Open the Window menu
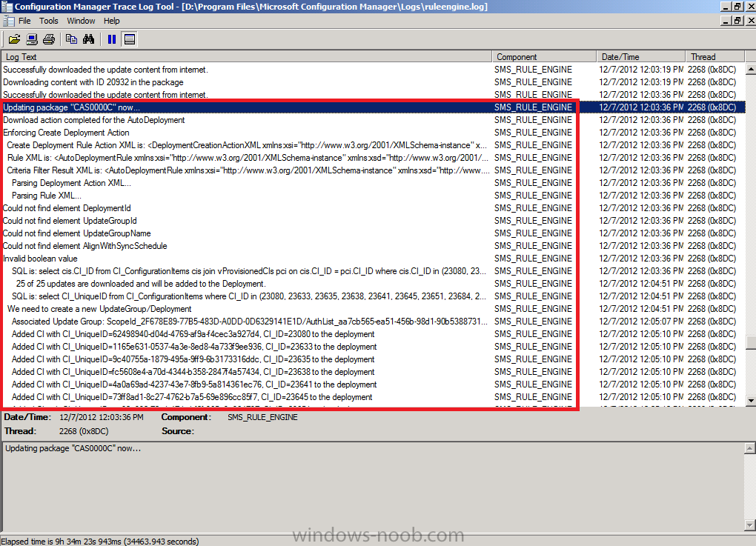Image resolution: width=756 pixels, height=546 pixels. pos(81,21)
